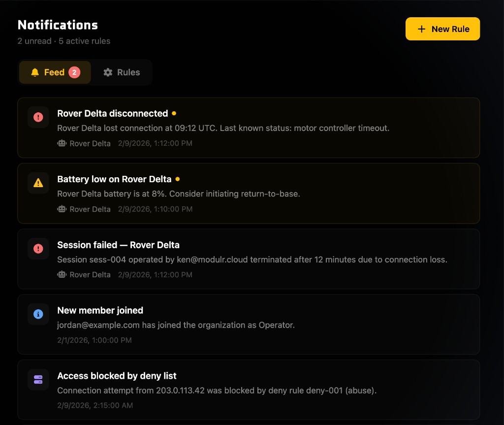504x425 pixels.
Task: Switch to the Rules tab
Action: (x=122, y=72)
